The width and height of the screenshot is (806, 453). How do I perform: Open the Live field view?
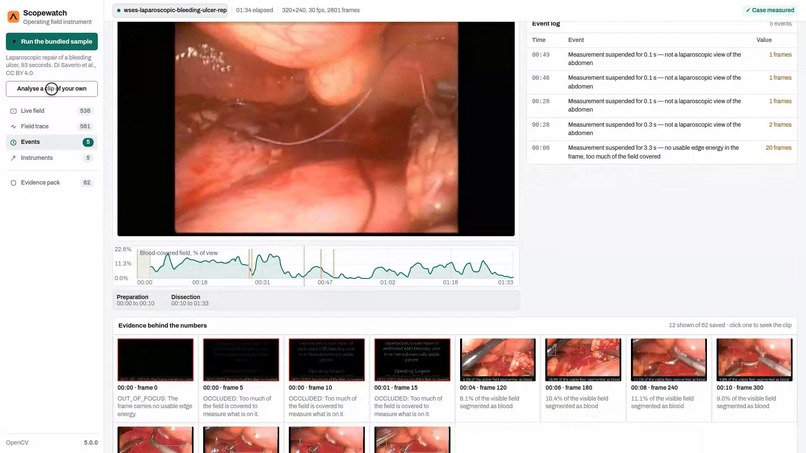[51, 111]
